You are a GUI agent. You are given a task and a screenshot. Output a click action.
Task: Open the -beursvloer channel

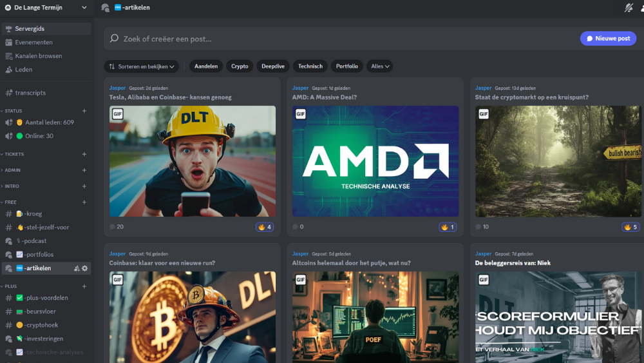[x=46, y=311]
